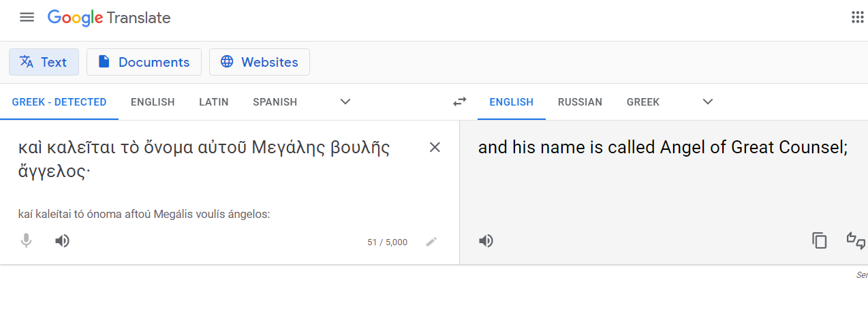Start voice input with microphone
Screen dimensions: 868x331
27,240
